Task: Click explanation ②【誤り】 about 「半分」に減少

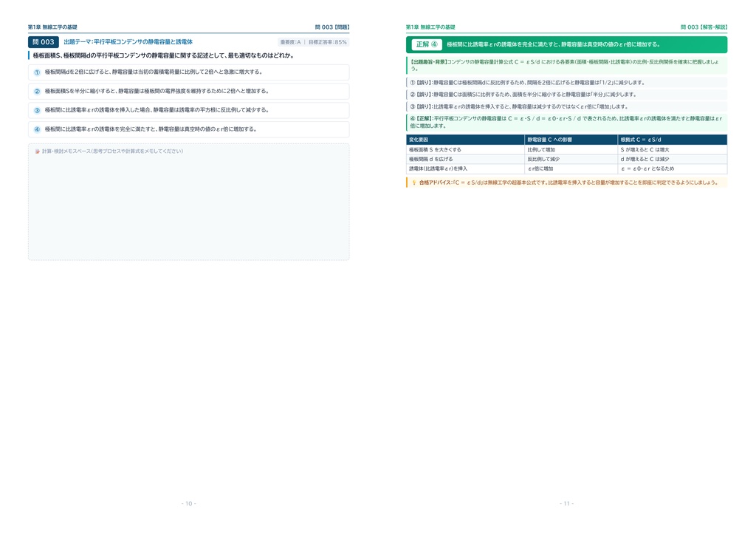Action: (x=566, y=95)
